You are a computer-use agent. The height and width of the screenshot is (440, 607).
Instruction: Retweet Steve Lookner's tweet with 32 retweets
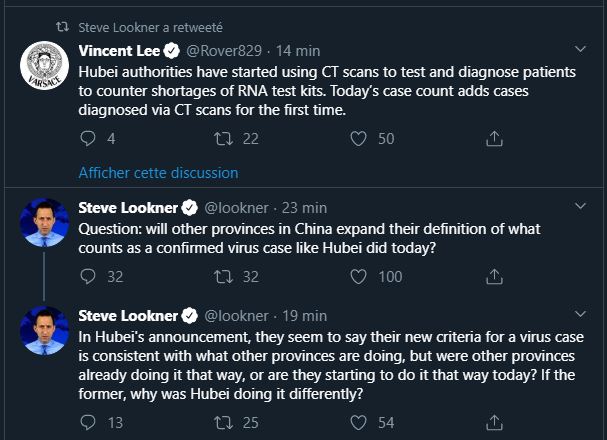pos(222,276)
